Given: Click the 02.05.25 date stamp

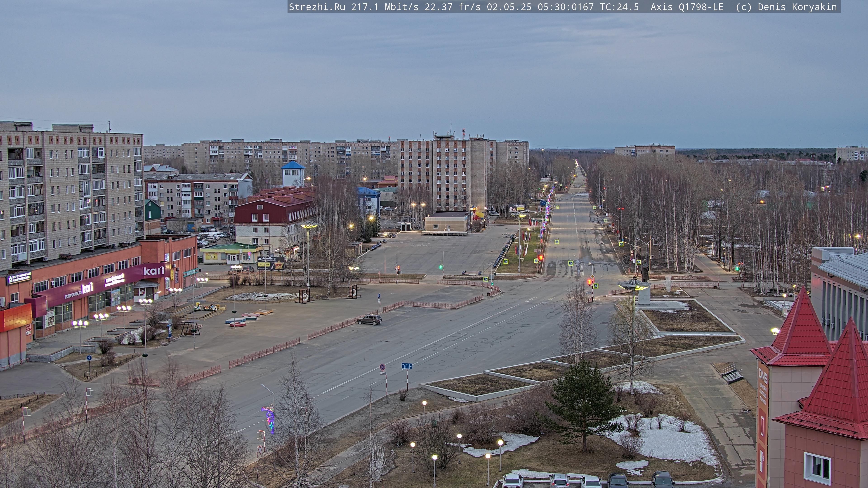Looking at the screenshot, I should point(509,7).
